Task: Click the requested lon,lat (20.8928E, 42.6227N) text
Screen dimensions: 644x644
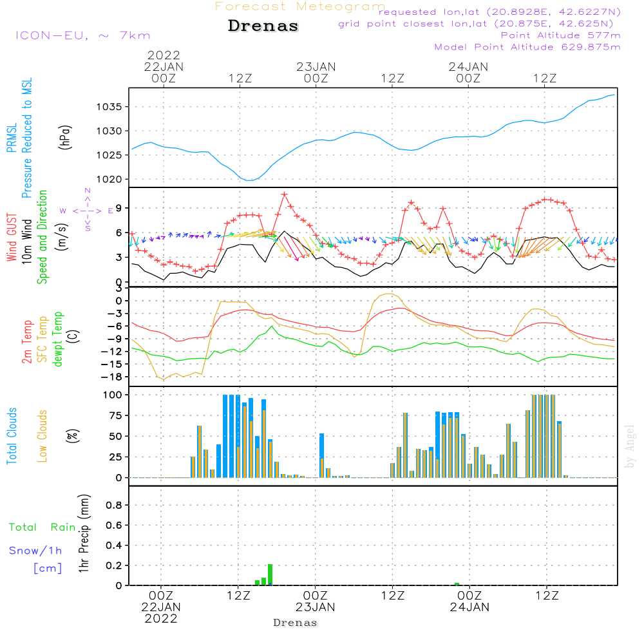Action: pos(500,12)
